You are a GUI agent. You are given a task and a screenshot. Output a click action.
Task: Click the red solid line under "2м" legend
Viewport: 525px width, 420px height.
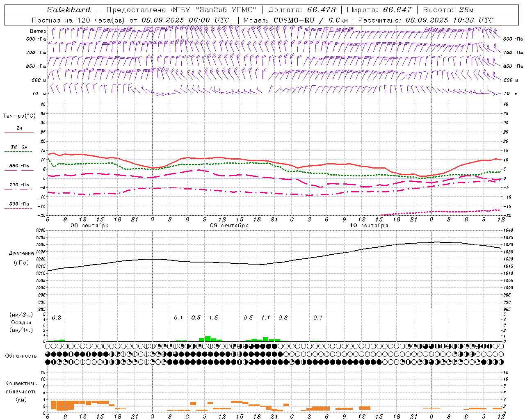19,133
